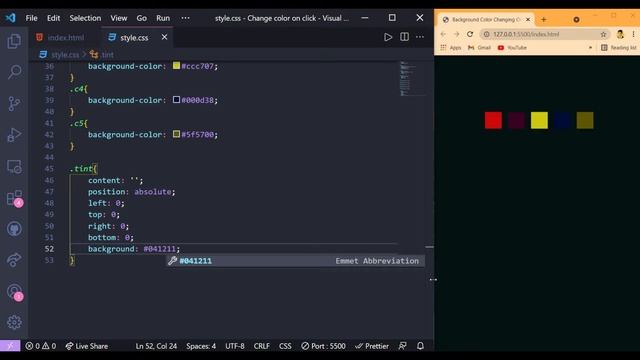Click Prettier formatter status item

372,346
